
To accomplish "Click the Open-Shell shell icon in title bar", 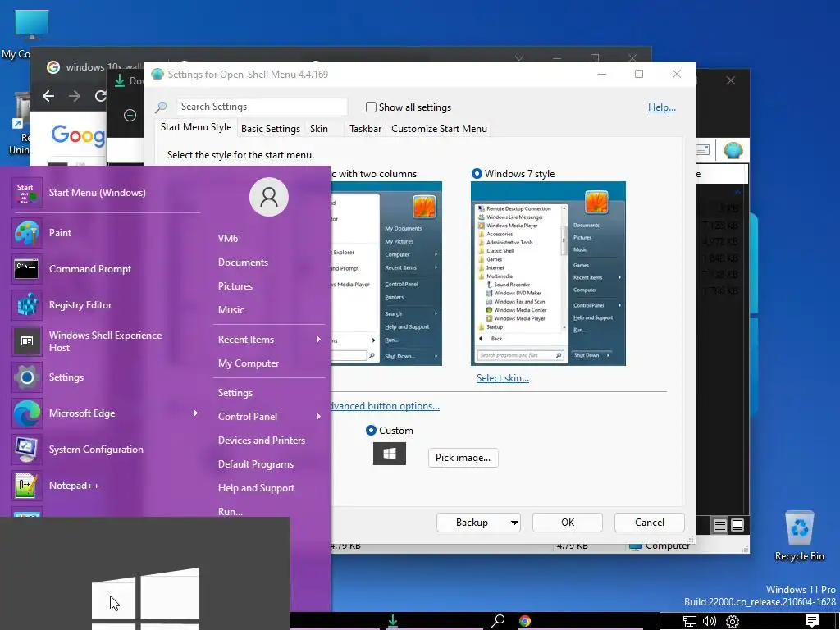I will tap(157, 75).
